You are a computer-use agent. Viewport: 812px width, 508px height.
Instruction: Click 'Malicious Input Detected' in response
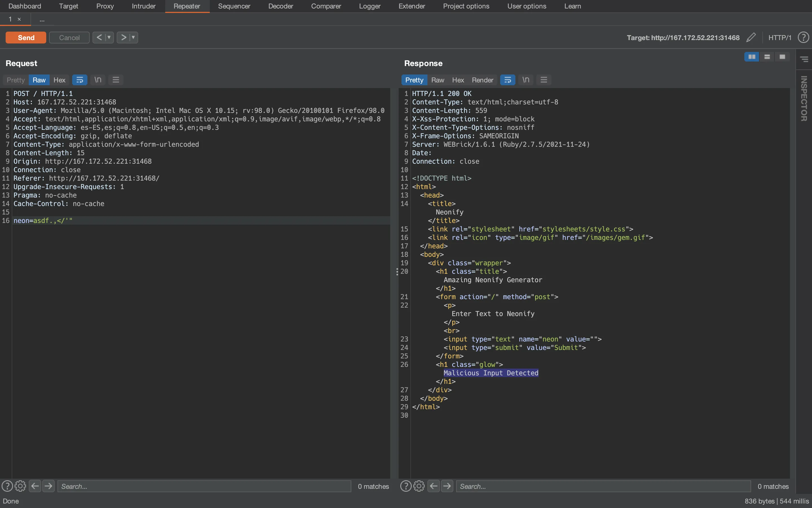pos(491,373)
